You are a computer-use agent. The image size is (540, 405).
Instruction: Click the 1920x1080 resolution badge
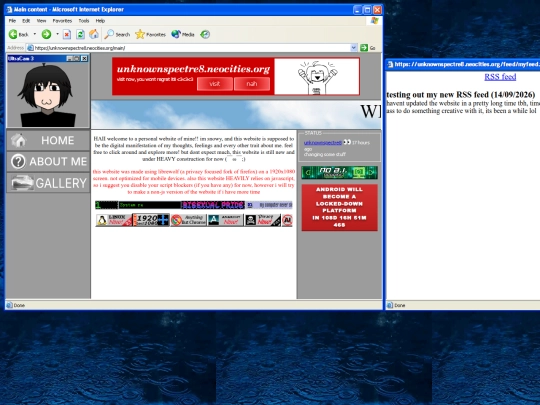pos(151,220)
